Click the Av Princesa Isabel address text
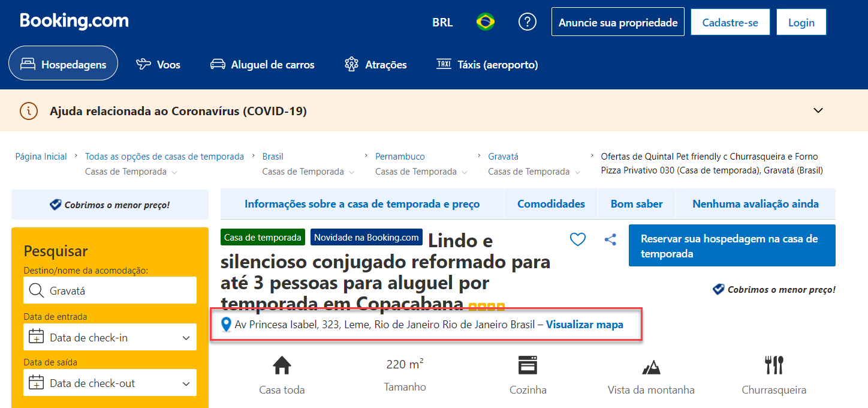Screen dimensions: 868x408 coord(385,325)
